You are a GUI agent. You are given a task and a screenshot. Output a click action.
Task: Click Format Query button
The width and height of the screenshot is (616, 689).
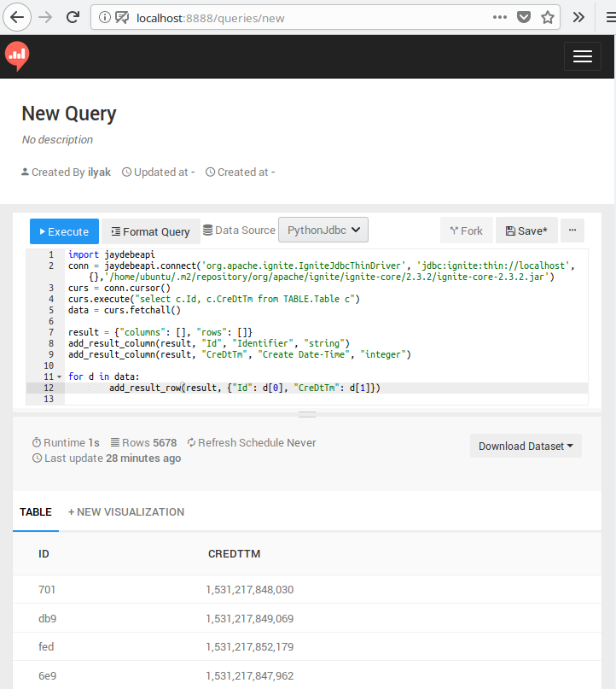tap(151, 231)
